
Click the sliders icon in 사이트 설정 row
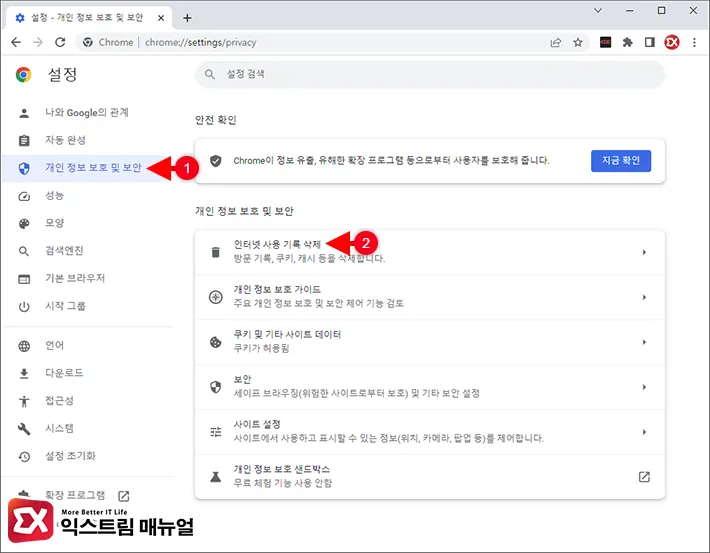[216, 432]
